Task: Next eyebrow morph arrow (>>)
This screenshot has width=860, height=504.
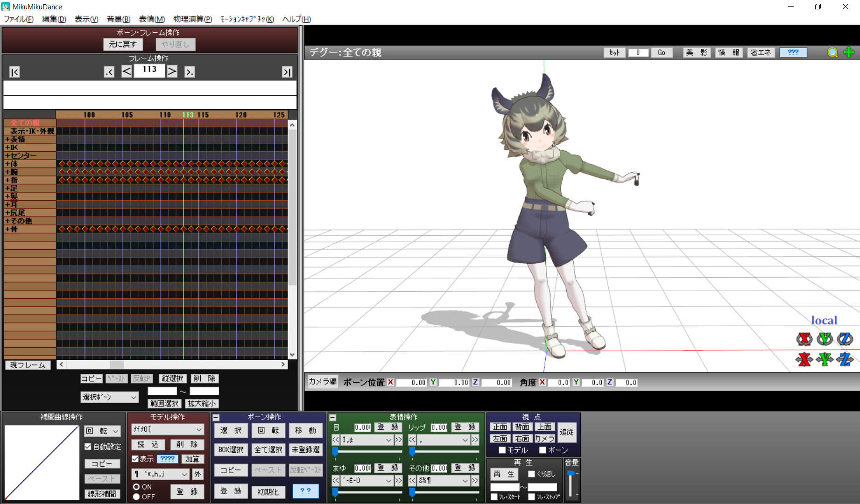Action: click(x=398, y=480)
